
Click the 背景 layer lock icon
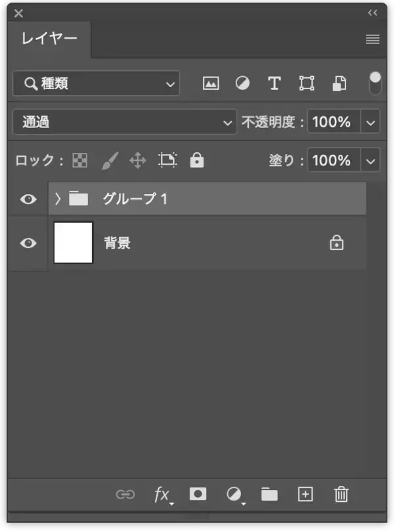click(x=337, y=242)
